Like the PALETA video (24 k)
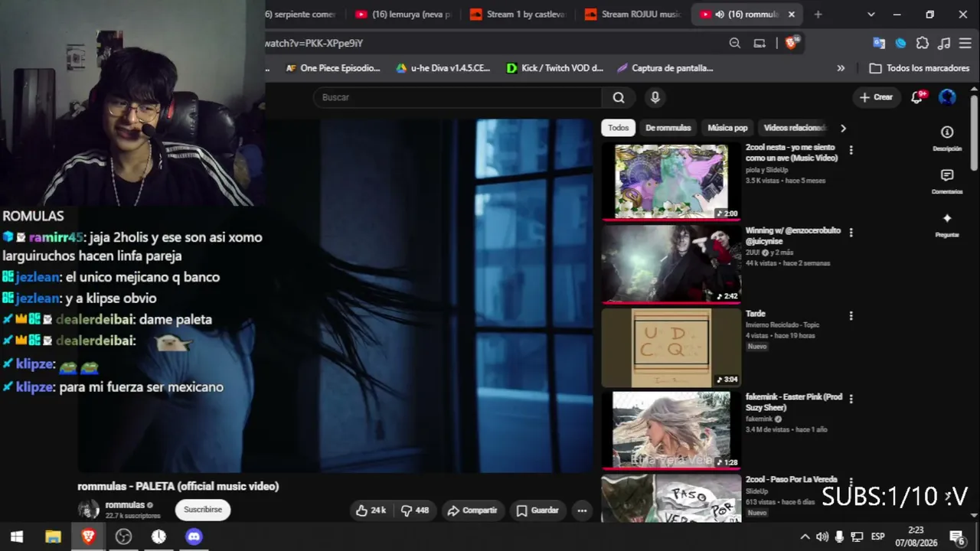This screenshot has width=980, height=551. click(x=371, y=510)
